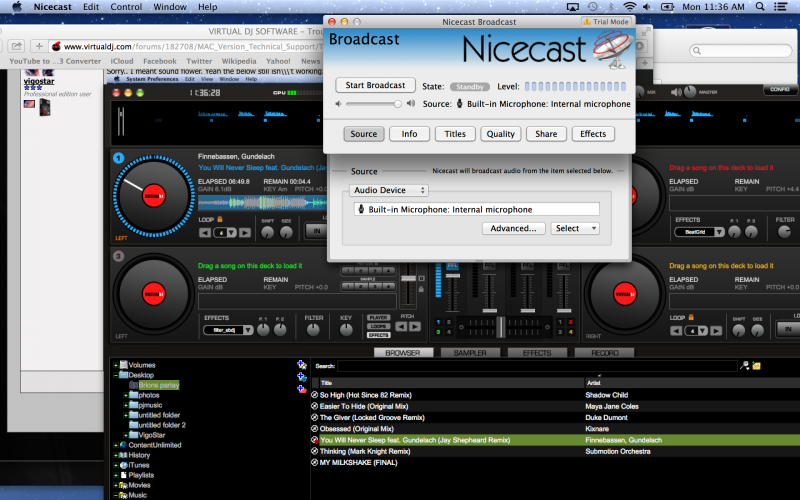This screenshot has height=500, width=800.
Task: Click the add virtual folder icon in VirtualDJ browser
Action: coord(302,377)
